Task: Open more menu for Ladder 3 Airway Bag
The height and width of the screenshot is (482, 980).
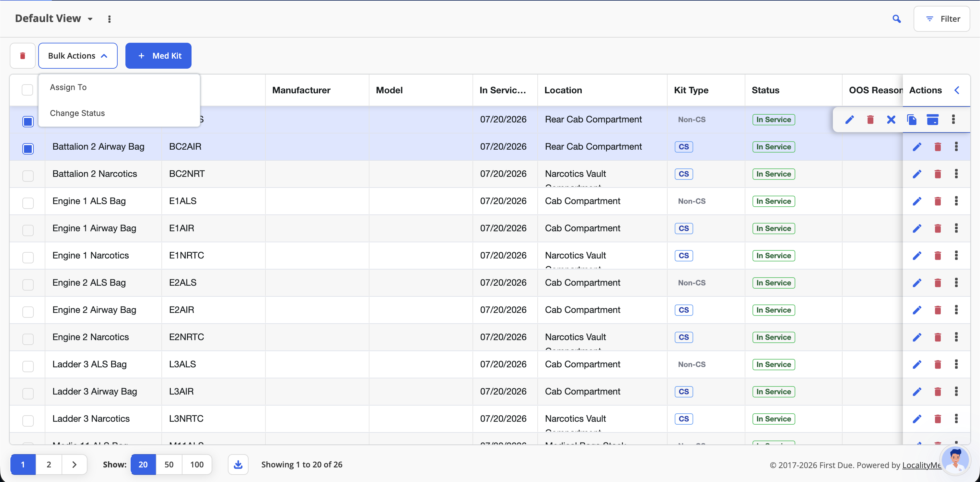Action: 956,392
